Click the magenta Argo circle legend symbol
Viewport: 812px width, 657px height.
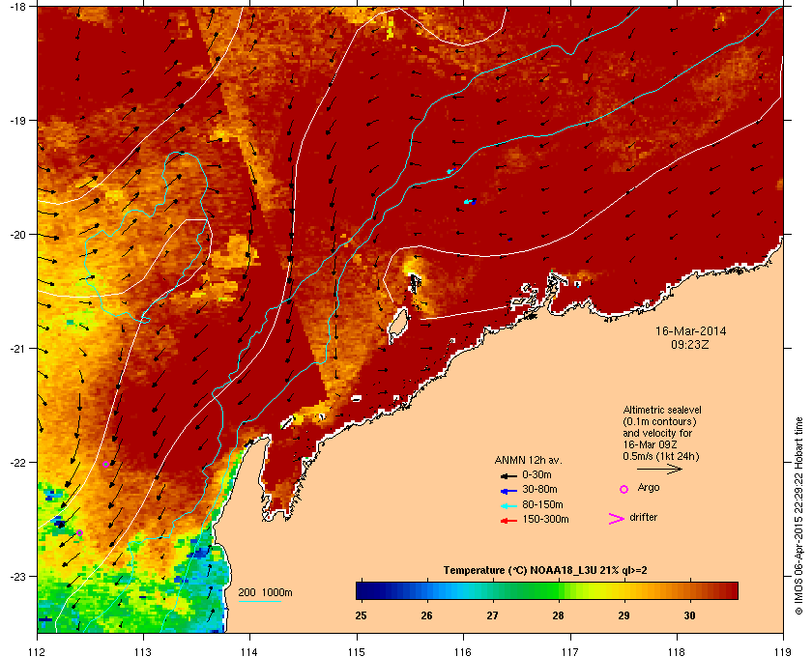tap(624, 489)
